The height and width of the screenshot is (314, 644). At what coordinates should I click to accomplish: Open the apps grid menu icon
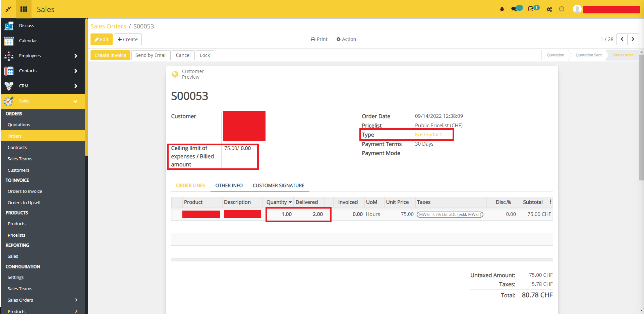[24, 9]
